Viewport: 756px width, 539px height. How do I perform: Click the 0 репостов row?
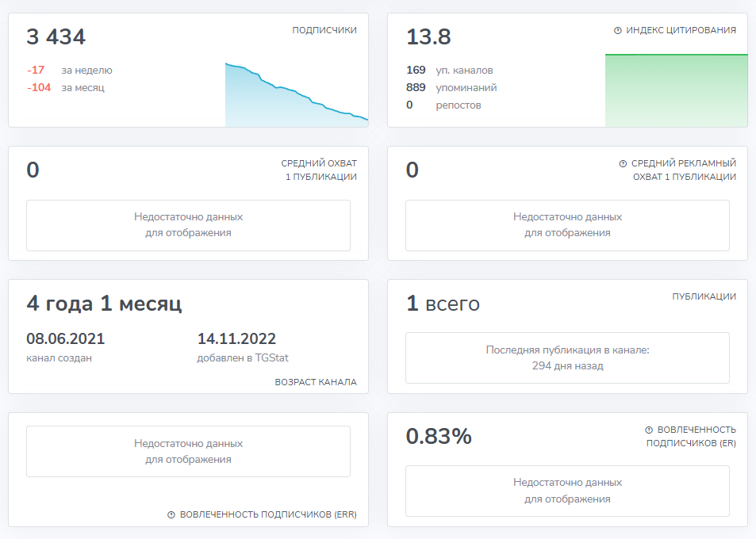443,105
